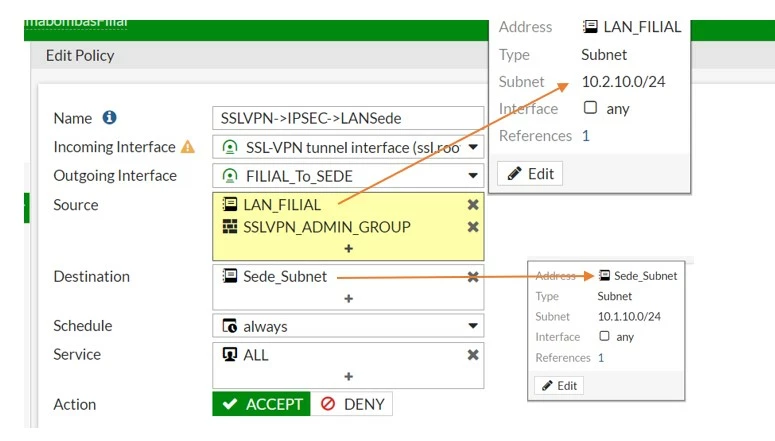This screenshot has width=775, height=441.
Task: Remove SSLVPN_ADMIN_GROUP from Source
Action: click(x=473, y=227)
